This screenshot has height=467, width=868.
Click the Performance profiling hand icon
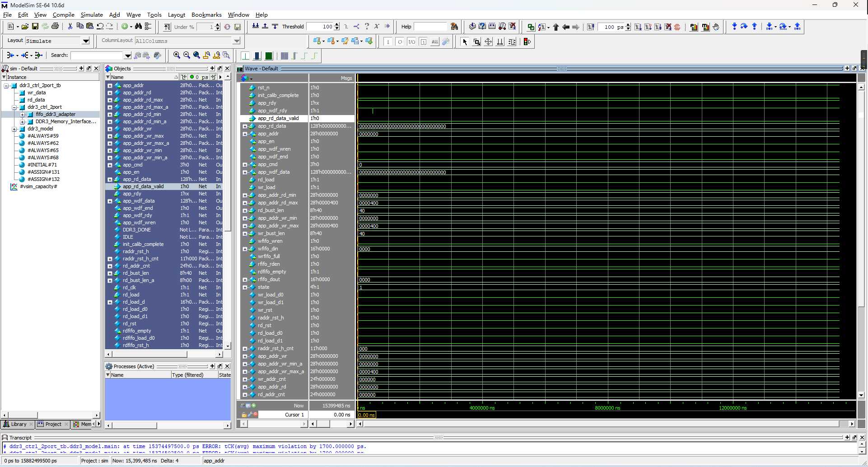click(x=716, y=27)
